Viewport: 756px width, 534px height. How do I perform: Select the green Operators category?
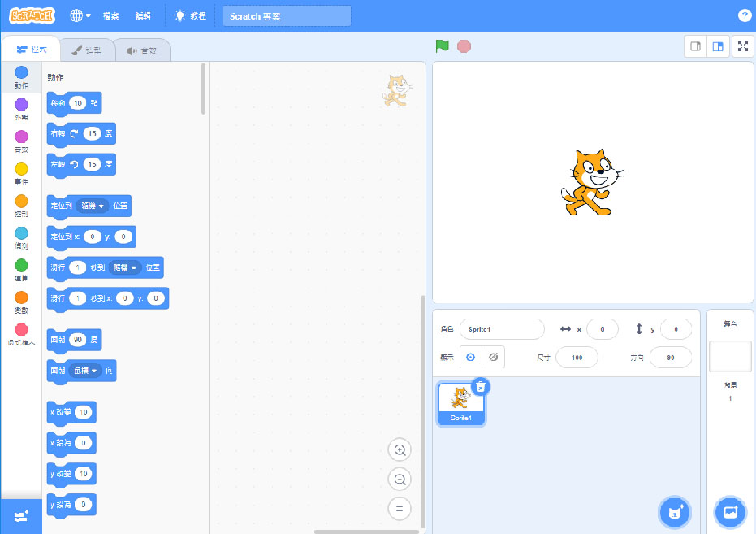(x=21, y=270)
